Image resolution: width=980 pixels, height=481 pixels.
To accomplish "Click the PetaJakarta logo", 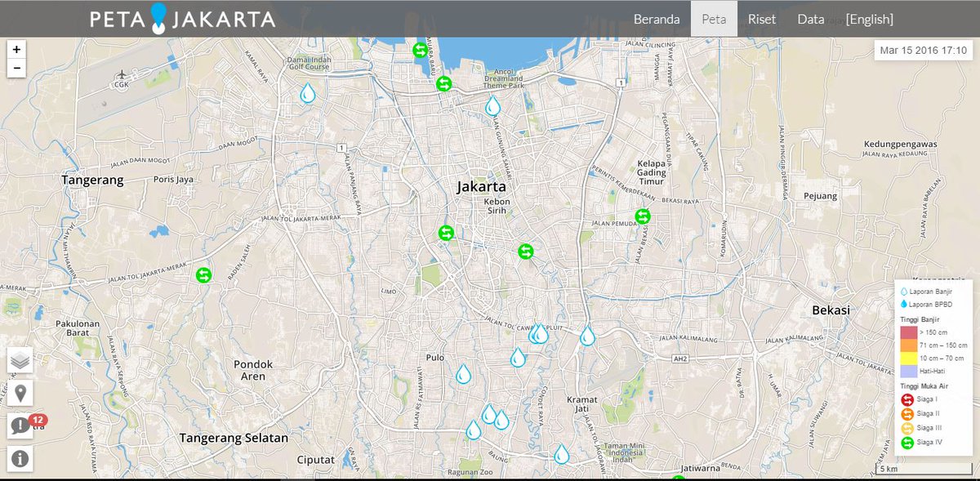I will (182, 19).
